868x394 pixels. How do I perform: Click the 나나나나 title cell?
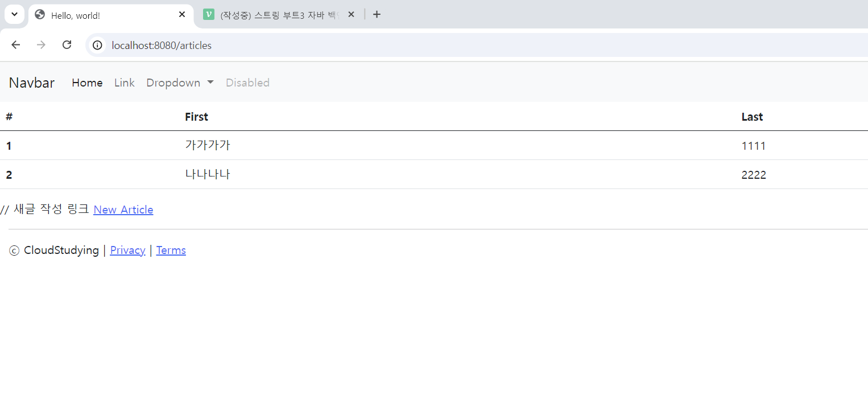(208, 174)
